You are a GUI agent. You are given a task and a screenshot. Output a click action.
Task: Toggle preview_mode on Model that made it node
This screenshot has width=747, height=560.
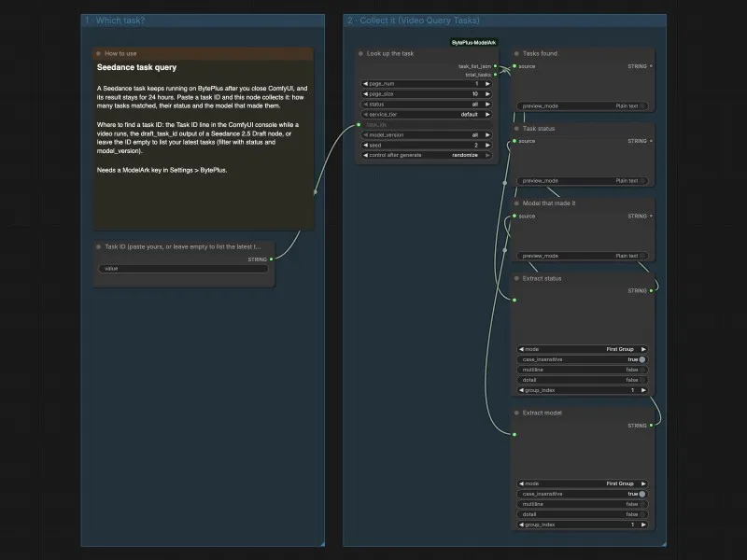[x=582, y=256]
